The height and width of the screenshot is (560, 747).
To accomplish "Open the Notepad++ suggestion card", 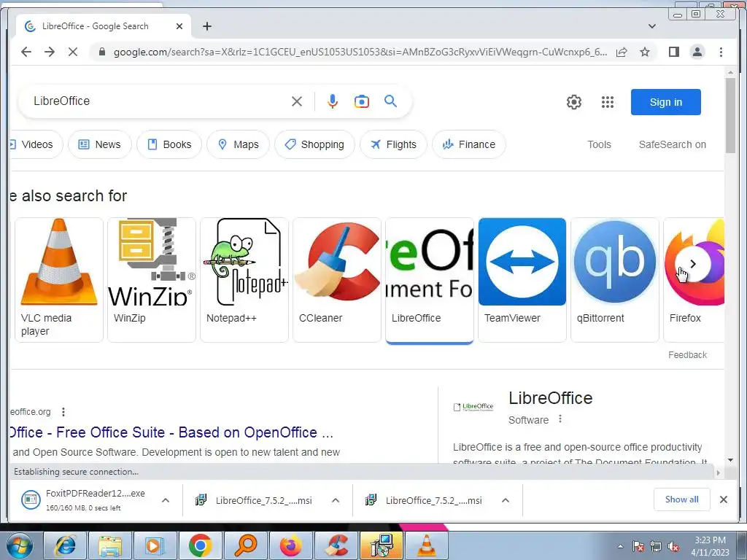I will click(244, 280).
